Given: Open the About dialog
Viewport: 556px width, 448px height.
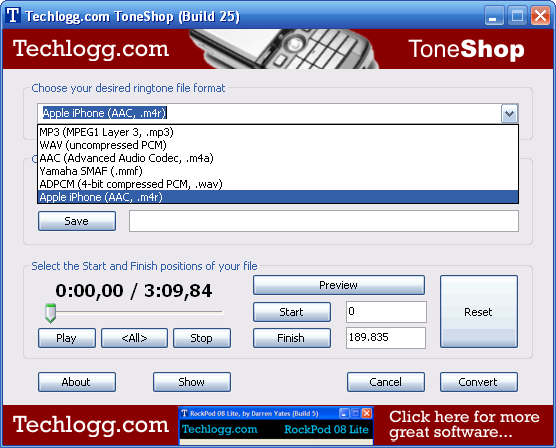Looking at the screenshot, I should point(77,382).
